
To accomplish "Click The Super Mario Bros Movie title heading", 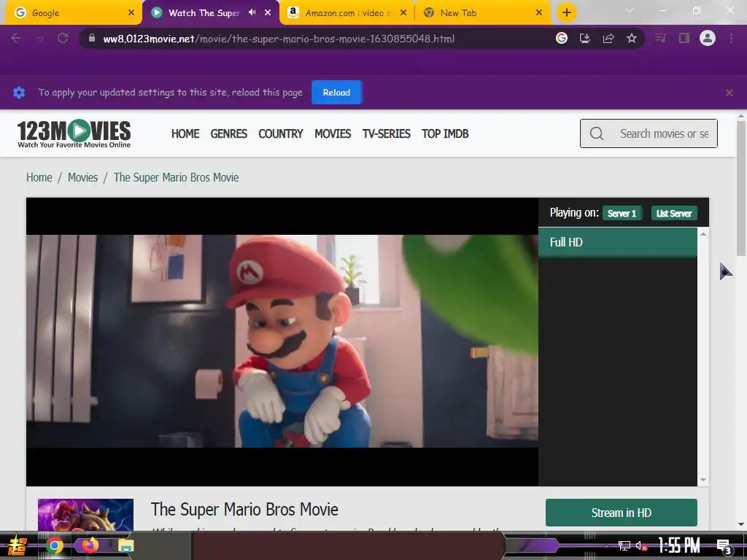I will coord(244,509).
